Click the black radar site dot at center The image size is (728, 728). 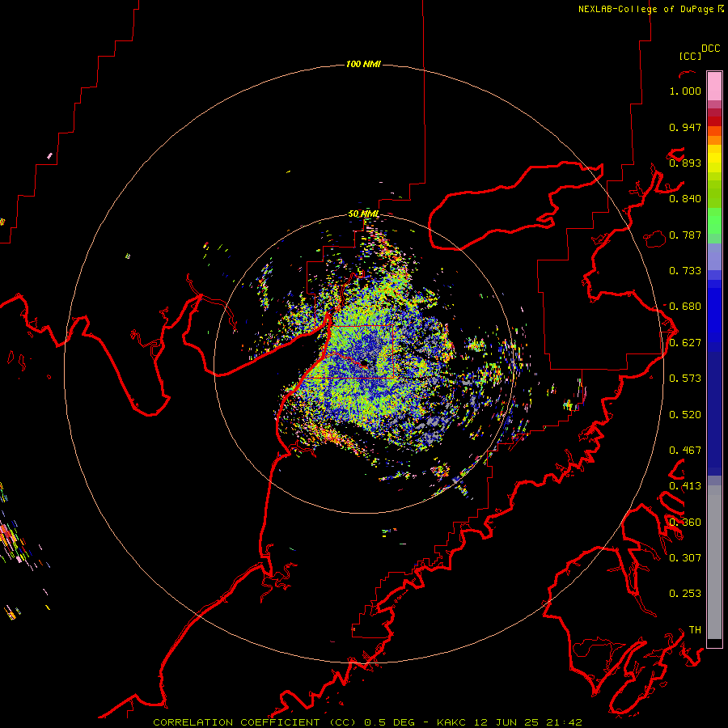click(x=365, y=363)
